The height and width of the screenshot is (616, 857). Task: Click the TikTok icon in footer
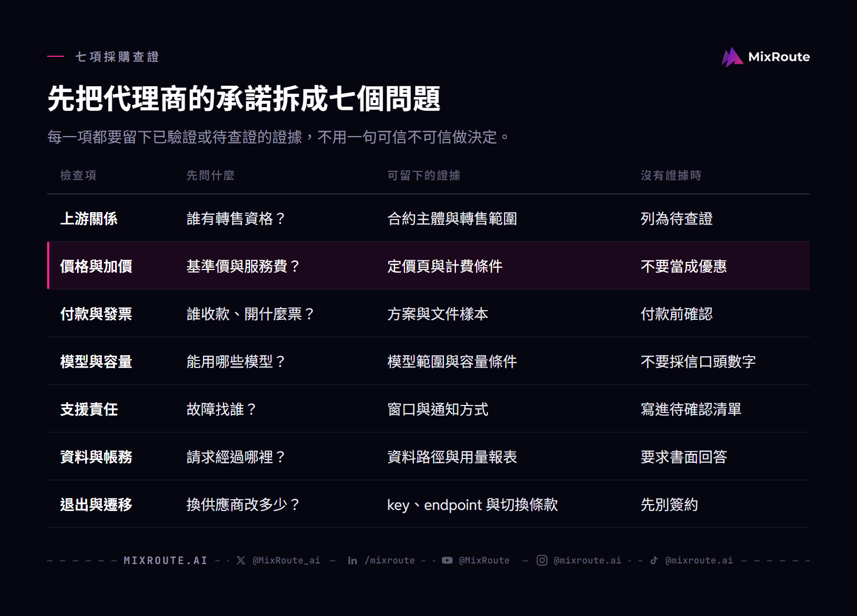(x=654, y=560)
